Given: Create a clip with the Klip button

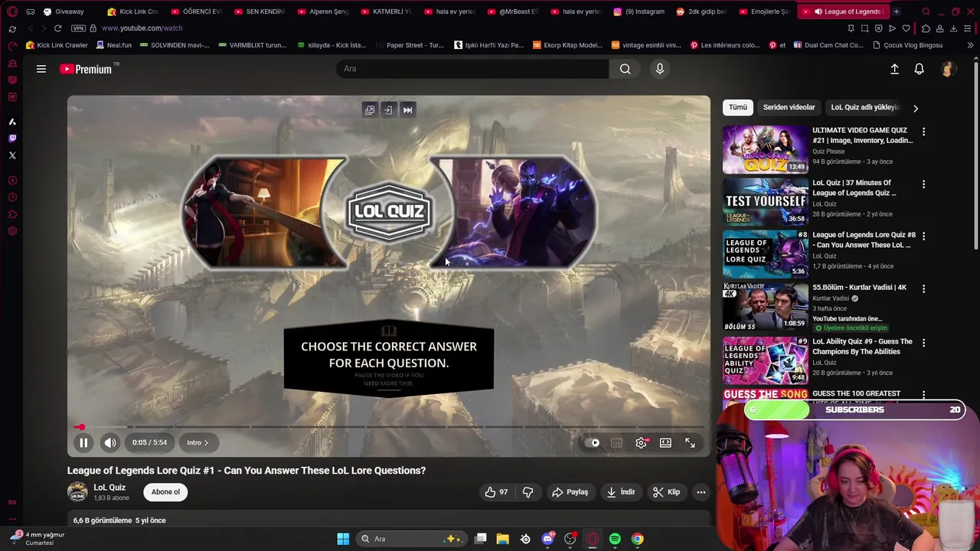Looking at the screenshot, I should [666, 492].
